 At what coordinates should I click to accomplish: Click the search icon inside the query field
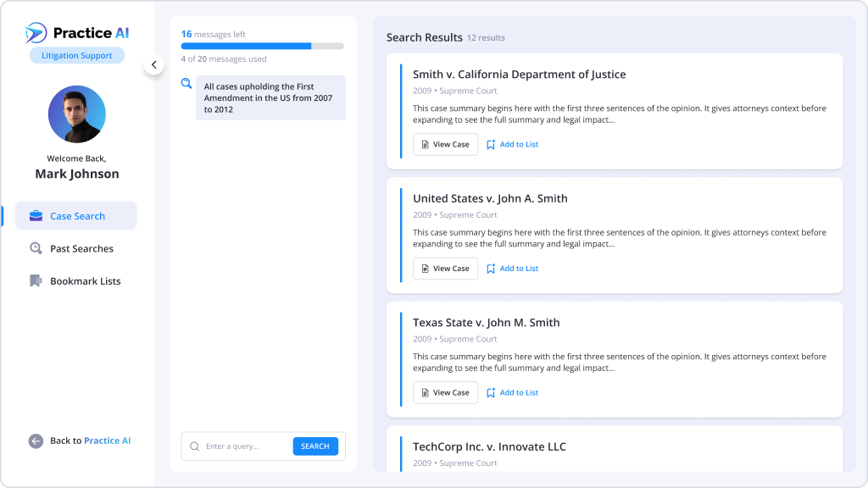[x=195, y=446]
